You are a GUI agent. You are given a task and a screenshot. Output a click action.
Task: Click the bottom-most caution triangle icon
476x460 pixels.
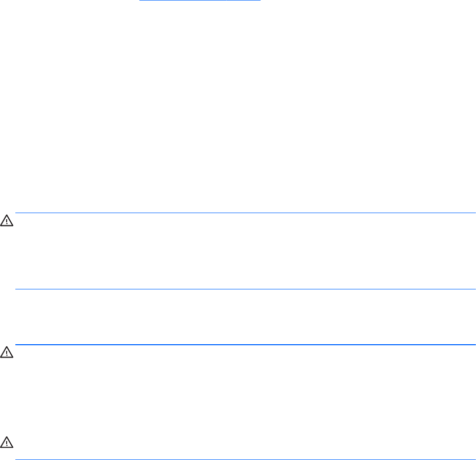coord(7,442)
